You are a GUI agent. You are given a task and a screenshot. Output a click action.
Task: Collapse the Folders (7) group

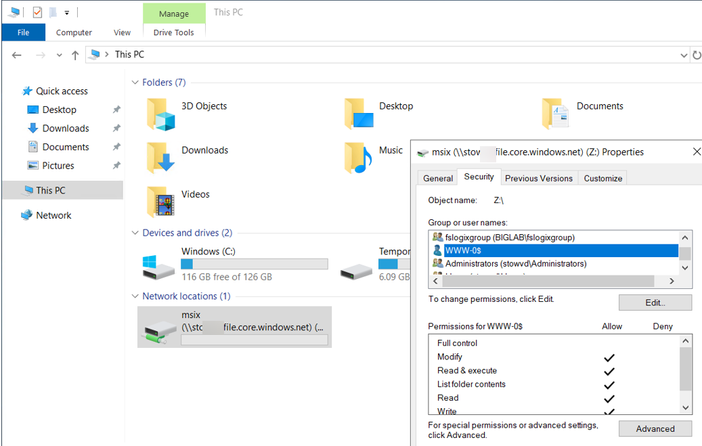click(135, 82)
